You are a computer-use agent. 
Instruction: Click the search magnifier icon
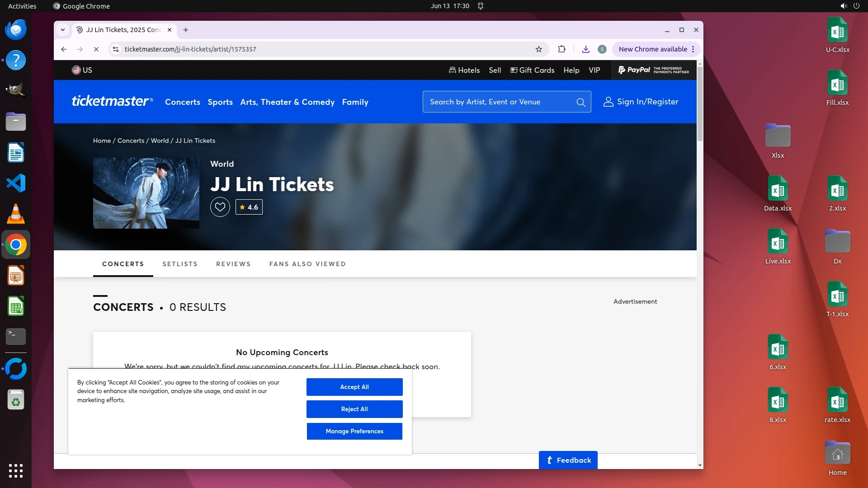pyautogui.click(x=580, y=102)
